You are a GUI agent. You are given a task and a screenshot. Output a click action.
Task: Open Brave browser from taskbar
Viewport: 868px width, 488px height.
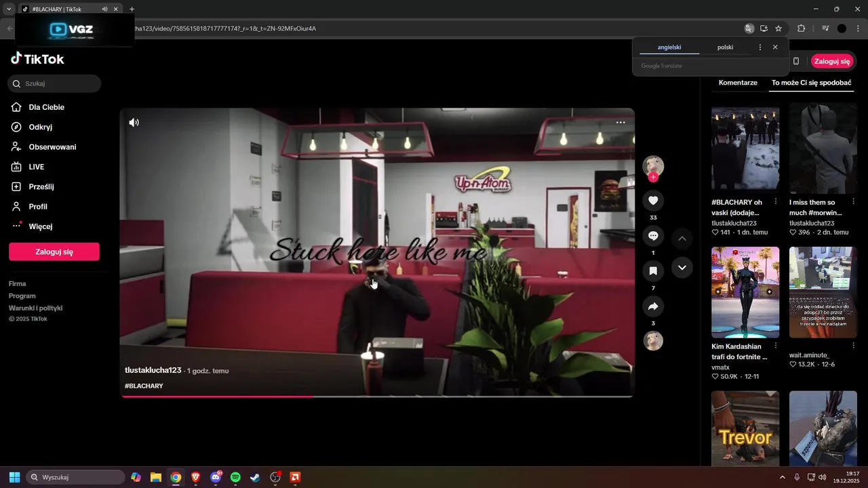pos(196,477)
